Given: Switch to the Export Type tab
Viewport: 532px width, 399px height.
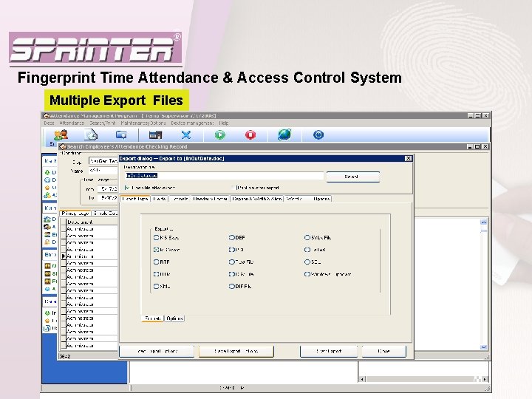Looking at the screenshot, I should pos(135,199).
